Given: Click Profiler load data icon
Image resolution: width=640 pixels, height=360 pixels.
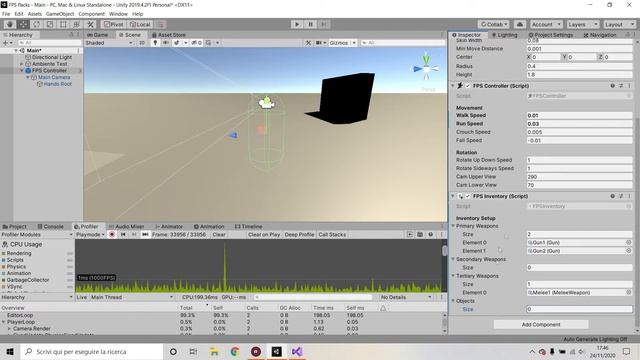Looking at the screenshot, I should (410, 235).
